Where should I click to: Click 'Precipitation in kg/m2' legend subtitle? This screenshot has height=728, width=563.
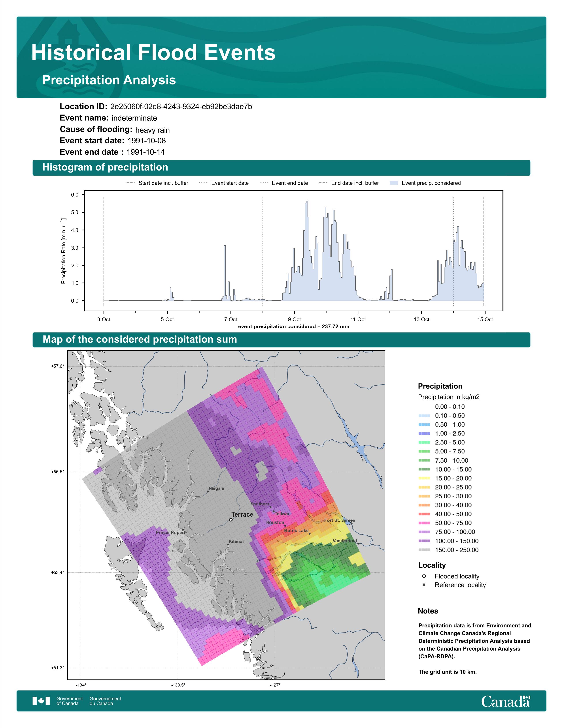(x=449, y=397)
